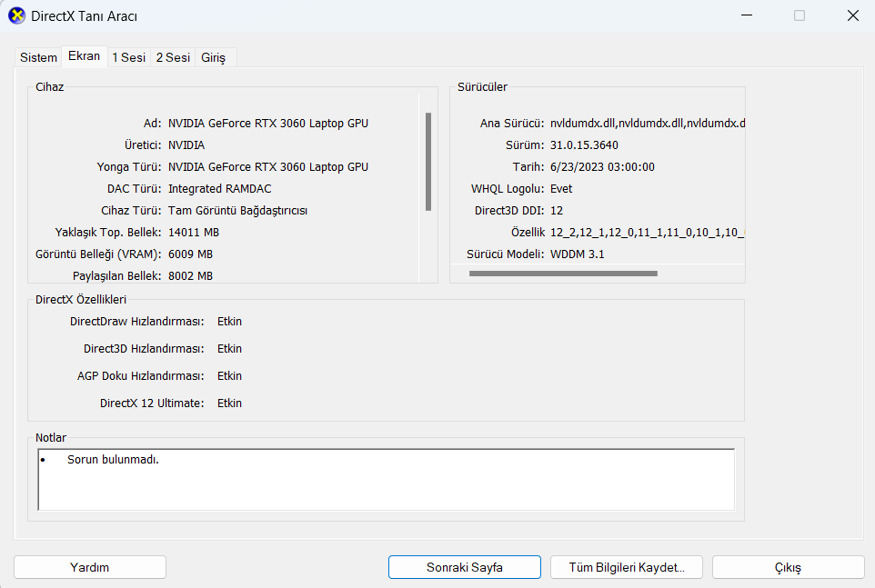Click the Yaklaşık Top. Bellek label
The height and width of the screenshot is (588, 875).
click(x=108, y=232)
